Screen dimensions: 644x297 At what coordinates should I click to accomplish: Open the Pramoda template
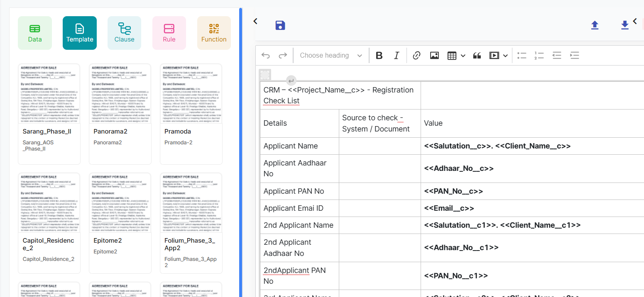(x=191, y=114)
